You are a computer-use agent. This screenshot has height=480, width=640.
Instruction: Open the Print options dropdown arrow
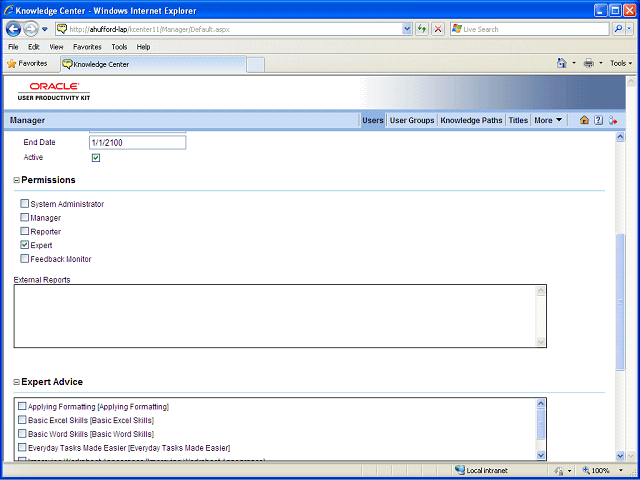pyautogui.click(x=600, y=63)
